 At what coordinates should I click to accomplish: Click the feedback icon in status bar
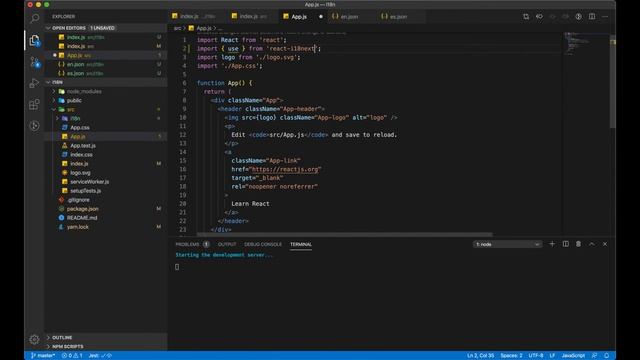594,356
